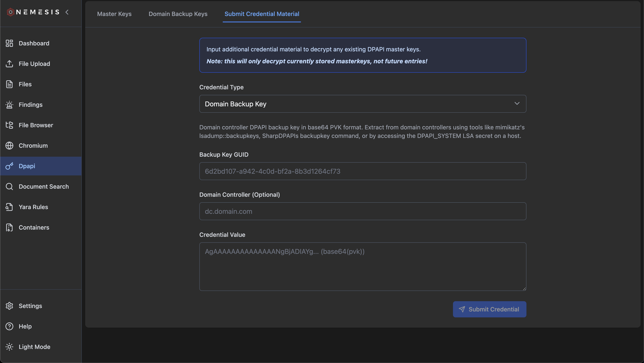Image resolution: width=644 pixels, height=363 pixels.
Task: Open the Findings panel icon
Action: point(10,105)
